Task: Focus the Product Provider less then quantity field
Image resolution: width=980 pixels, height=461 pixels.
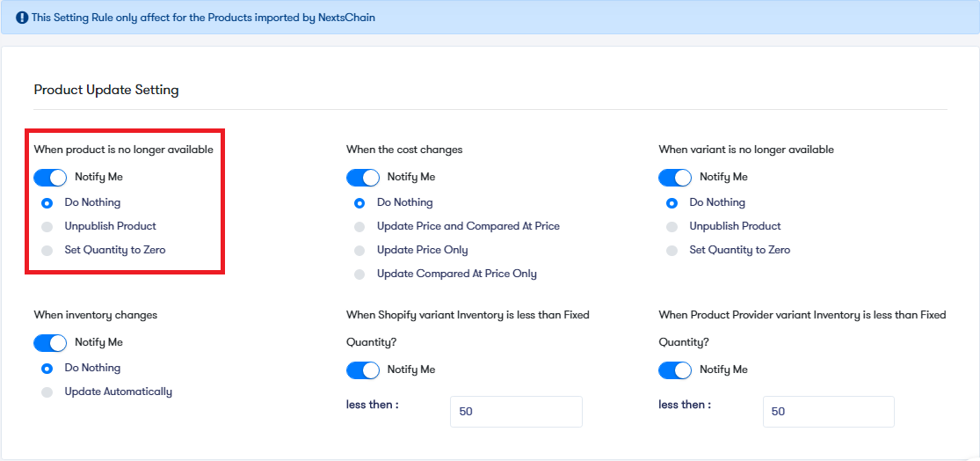Action: pos(829,412)
